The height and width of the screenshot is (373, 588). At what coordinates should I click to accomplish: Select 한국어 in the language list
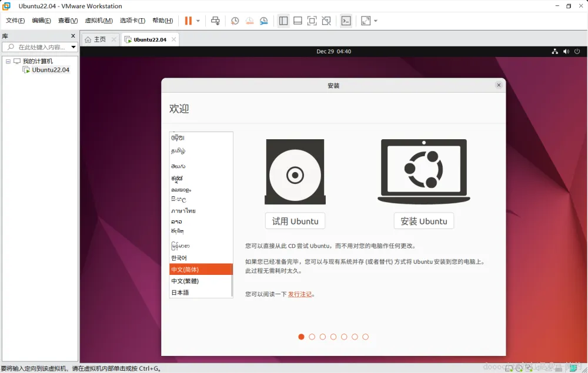[x=180, y=257]
